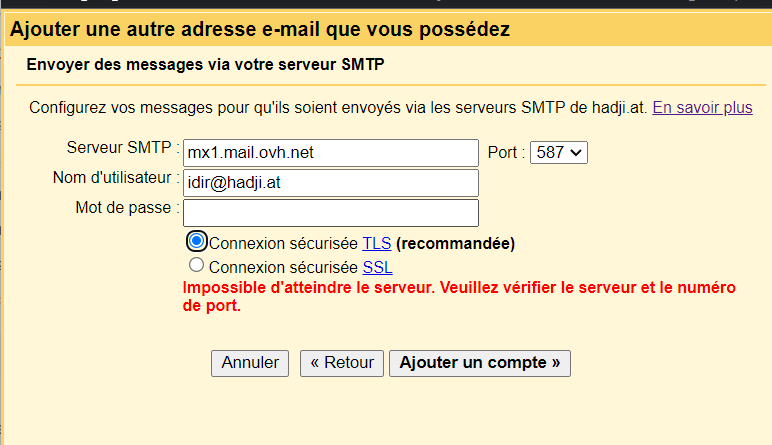This screenshot has height=445, width=772.
Task: Click the "Nom d'utilisateur :" label
Action: [115, 177]
